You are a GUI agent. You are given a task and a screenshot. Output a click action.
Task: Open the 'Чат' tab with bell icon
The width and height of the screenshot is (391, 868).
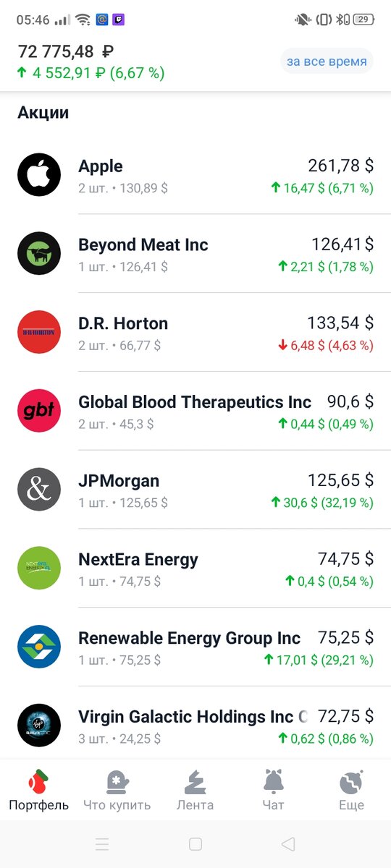coord(274,790)
